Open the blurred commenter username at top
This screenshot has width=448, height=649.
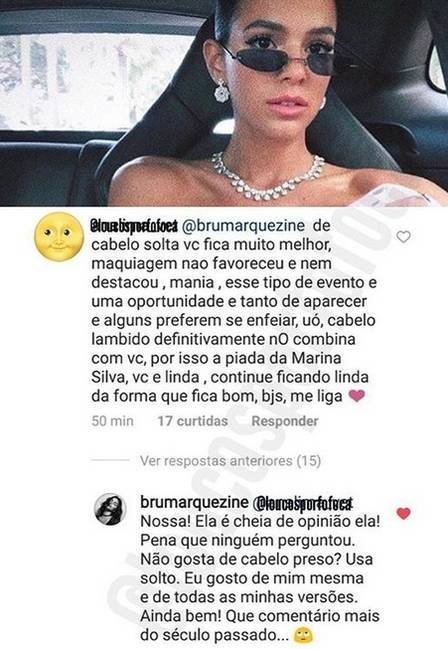(135, 226)
